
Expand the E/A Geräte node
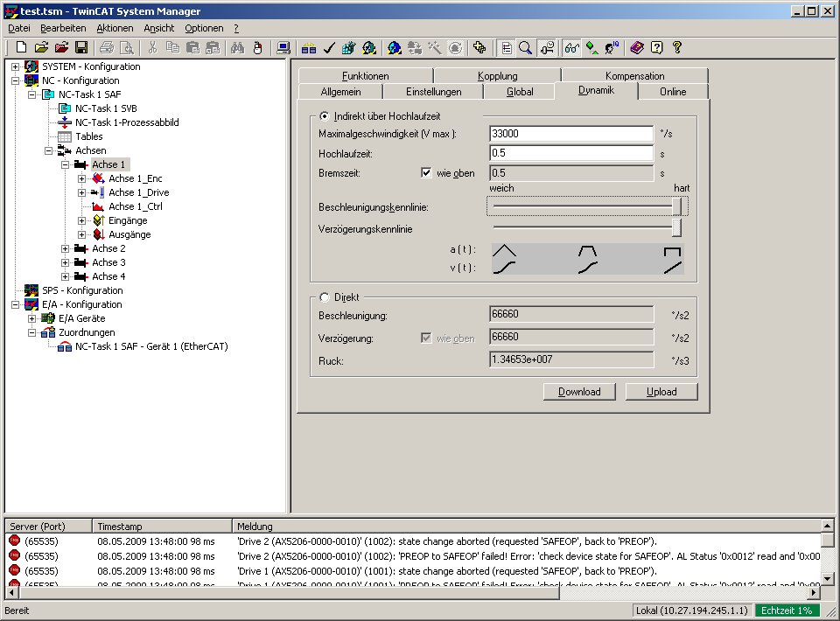point(32,318)
